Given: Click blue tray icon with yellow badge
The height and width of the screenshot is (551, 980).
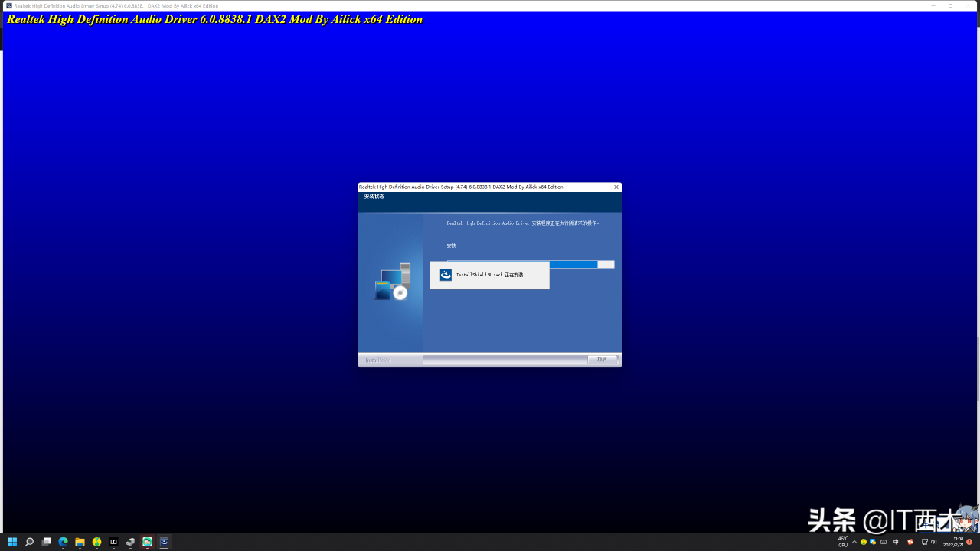Looking at the screenshot, I should tap(873, 542).
